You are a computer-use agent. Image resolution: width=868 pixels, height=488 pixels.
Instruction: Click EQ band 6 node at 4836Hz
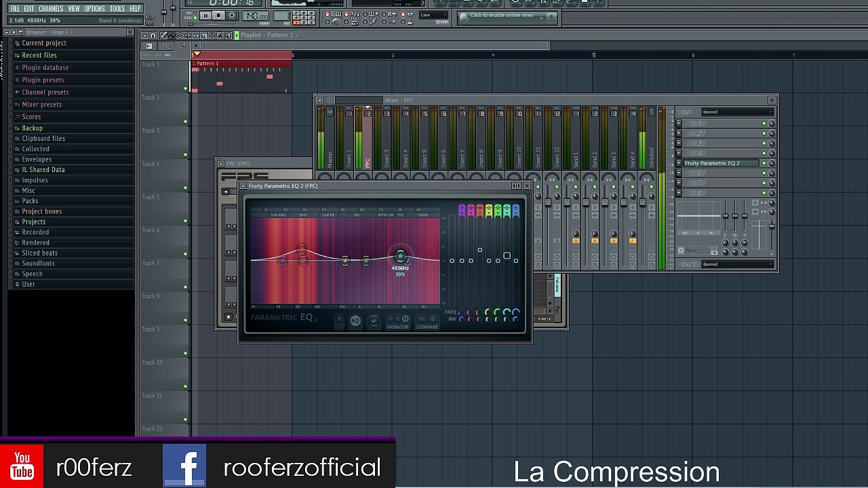[x=400, y=256]
